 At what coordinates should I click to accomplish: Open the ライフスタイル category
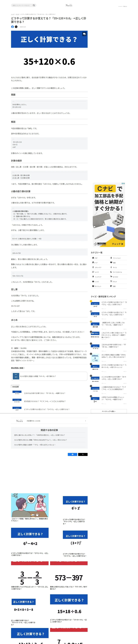[x=118, y=272]
